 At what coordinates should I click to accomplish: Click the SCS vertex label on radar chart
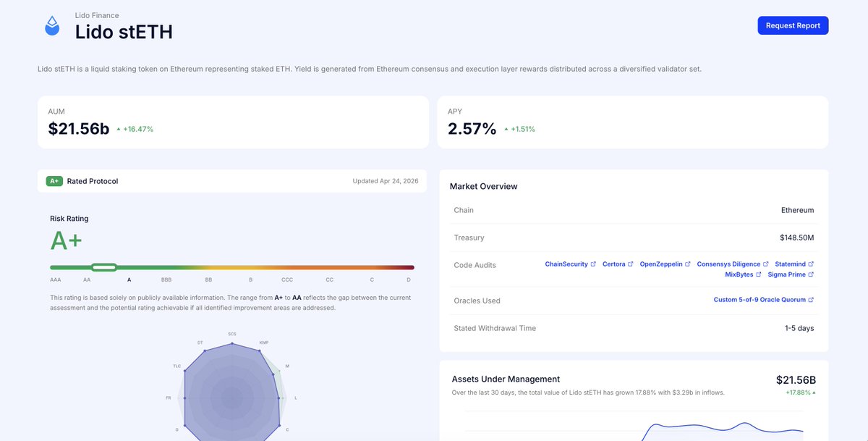(x=232, y=335)
